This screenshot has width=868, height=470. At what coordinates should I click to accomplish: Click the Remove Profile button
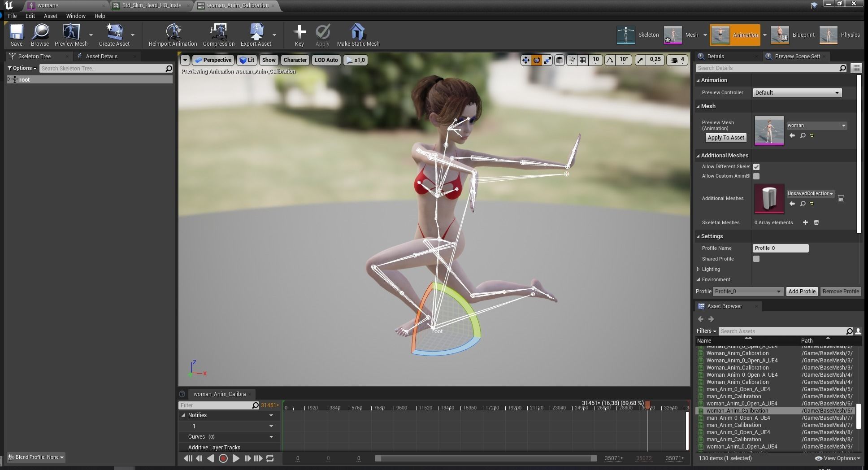(x=841, y=292)
